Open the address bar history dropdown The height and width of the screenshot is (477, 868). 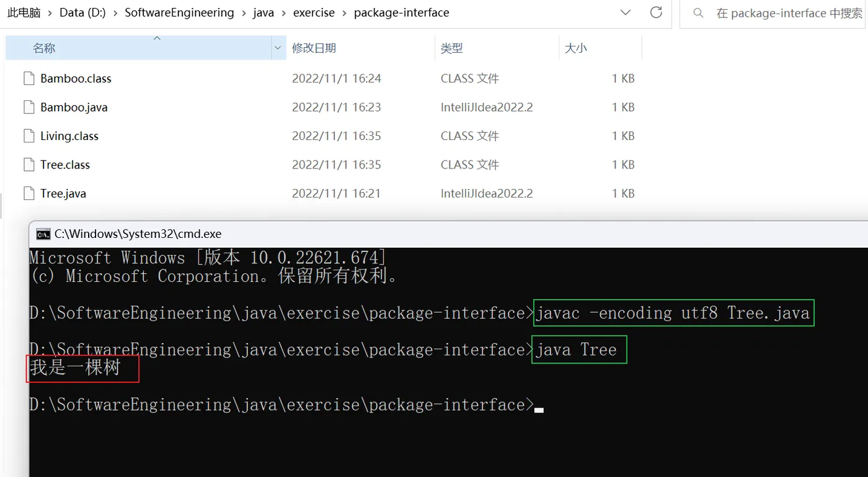(x=626, y=12)
